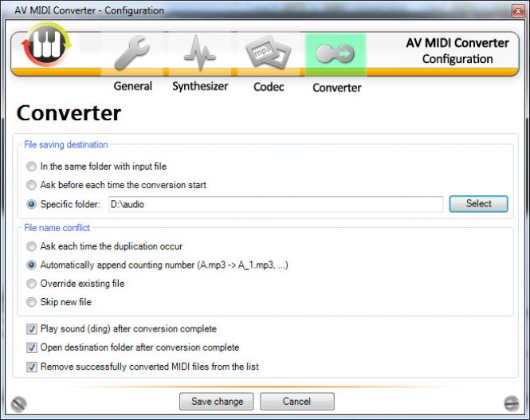530x420 pixels.
Task: Click the highlighted Converter section icon
Action: pos(336,54)
